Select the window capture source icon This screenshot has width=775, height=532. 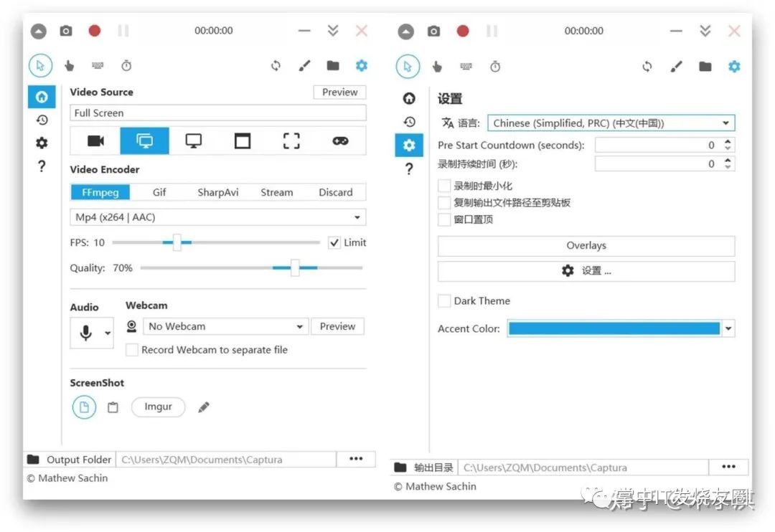click(243, 141)
